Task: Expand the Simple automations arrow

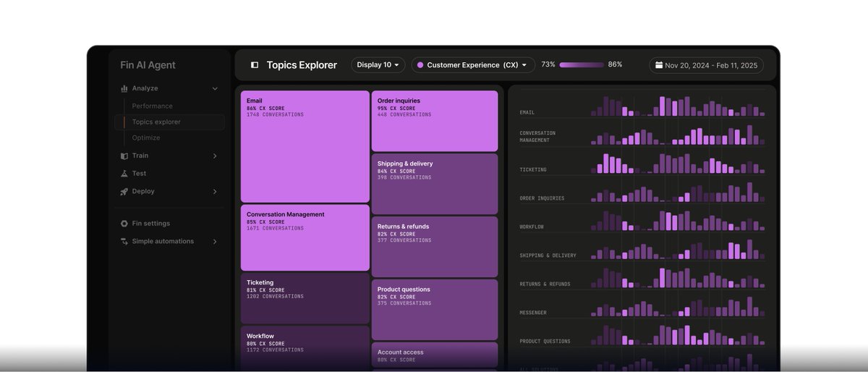Action: point(215,242)
